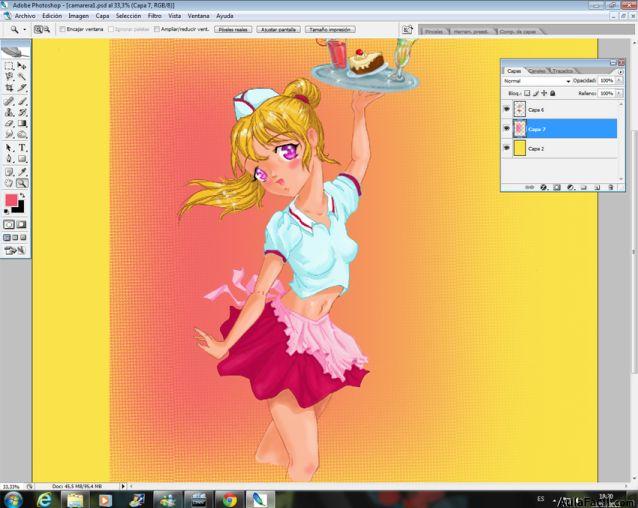
Task: Select the Eraser tool
Action: pos(9,123)
